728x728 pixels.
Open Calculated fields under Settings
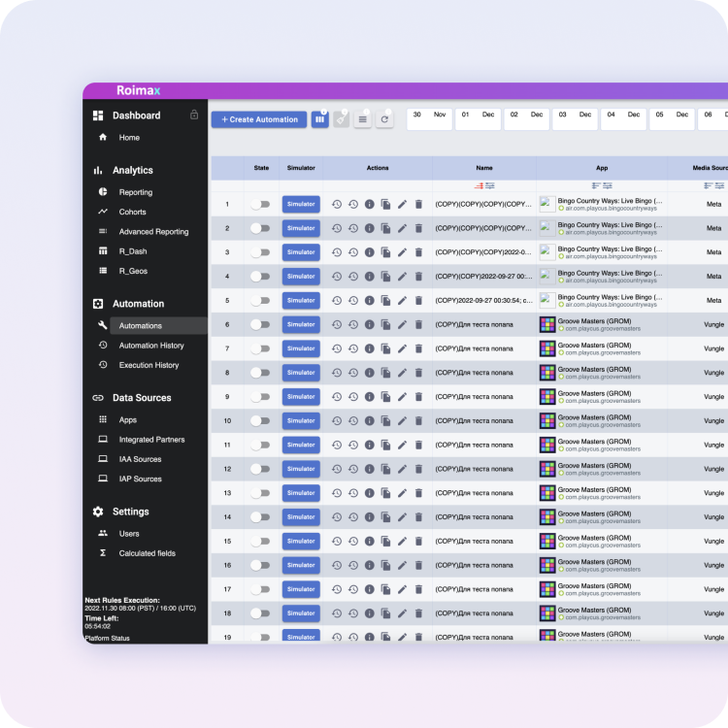[148, 553]
